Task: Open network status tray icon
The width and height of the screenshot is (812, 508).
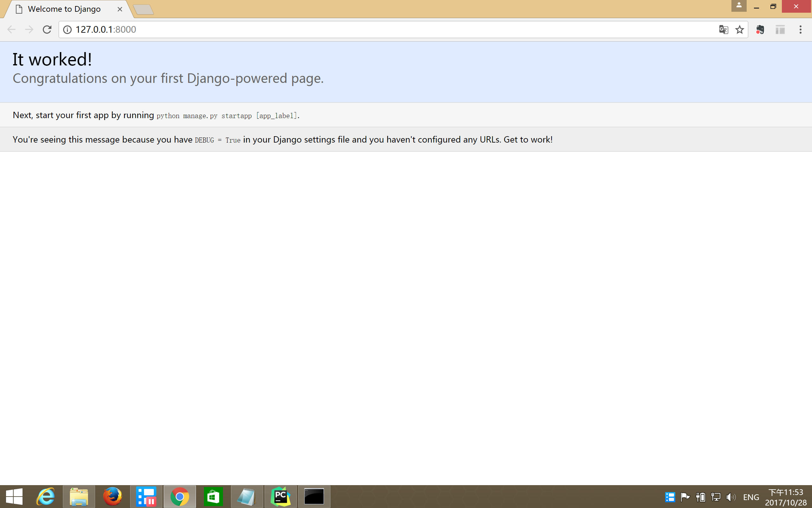Action: (716, 497)
